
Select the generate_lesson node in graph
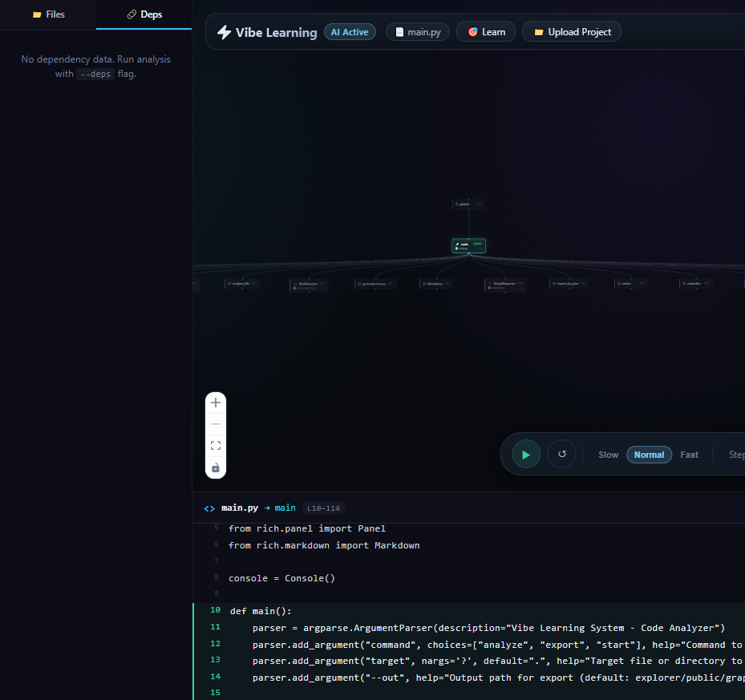[375, 284]
